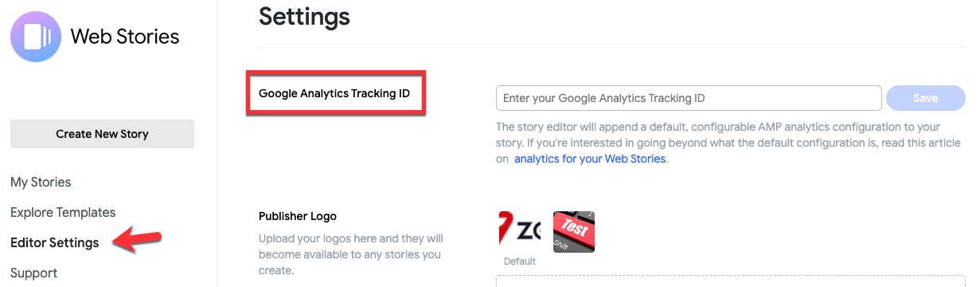Click the Google Analytics Tracking ID label
The image size is (980, 287).
[x=334, y=93]
